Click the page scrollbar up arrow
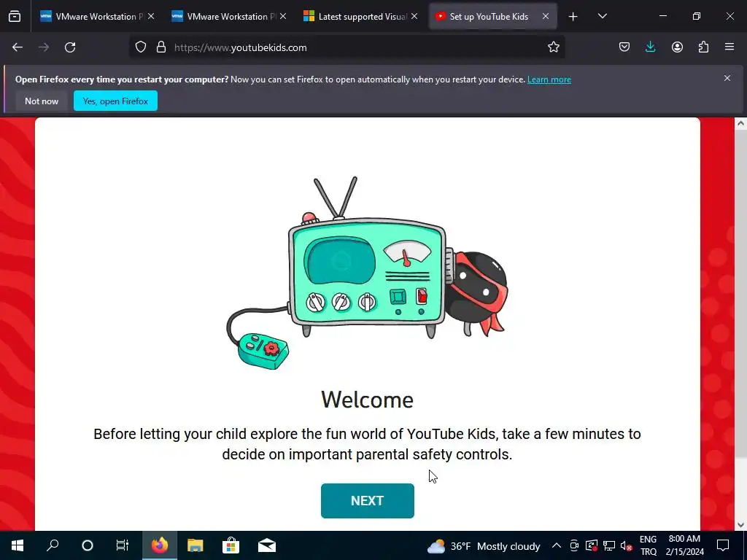This screenshot has width=747, height=560. tap(740, 123)
